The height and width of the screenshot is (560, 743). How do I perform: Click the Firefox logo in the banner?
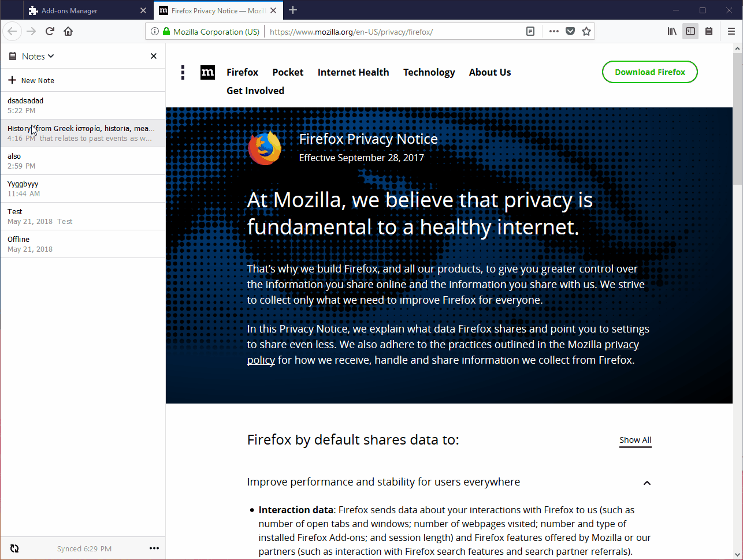click(265, 148)
